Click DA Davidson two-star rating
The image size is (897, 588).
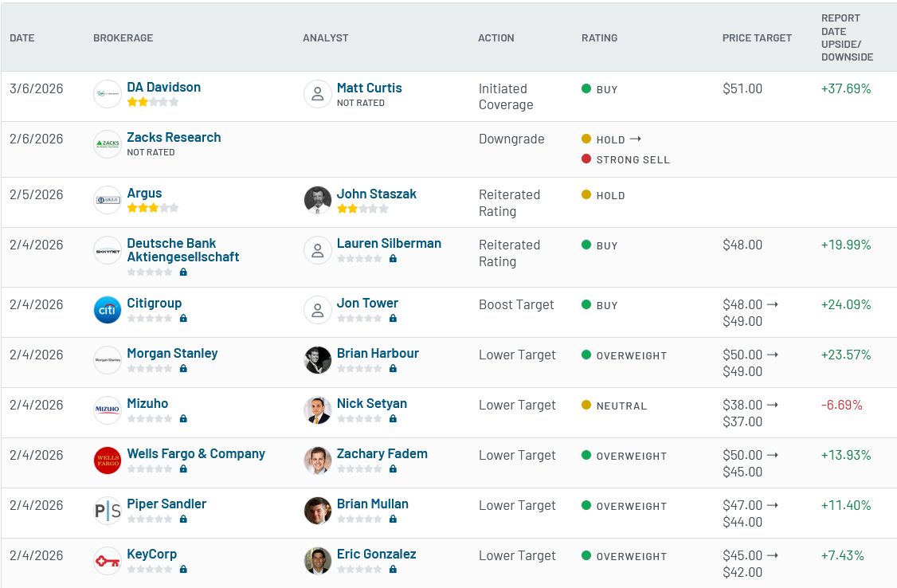(x=153, y=102)
